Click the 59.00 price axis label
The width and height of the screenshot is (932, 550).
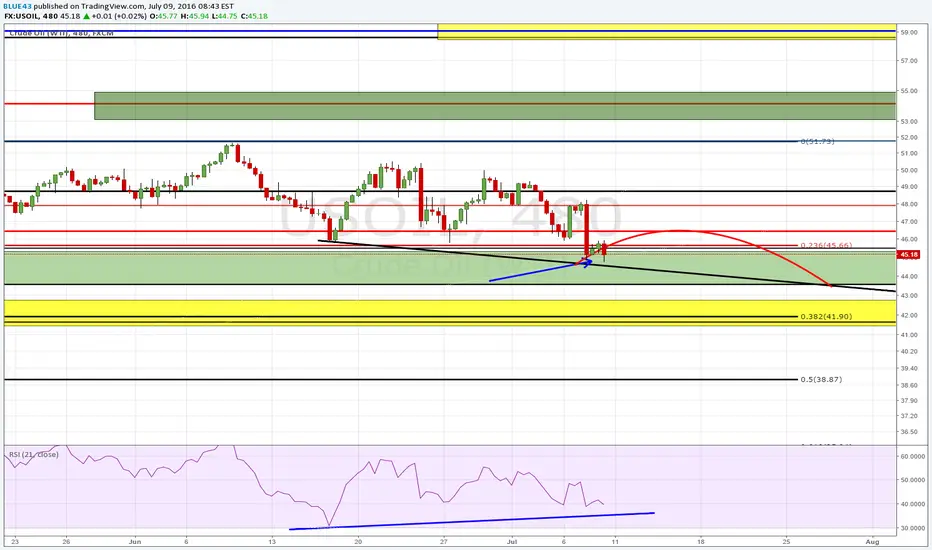[x=909, y=33]
